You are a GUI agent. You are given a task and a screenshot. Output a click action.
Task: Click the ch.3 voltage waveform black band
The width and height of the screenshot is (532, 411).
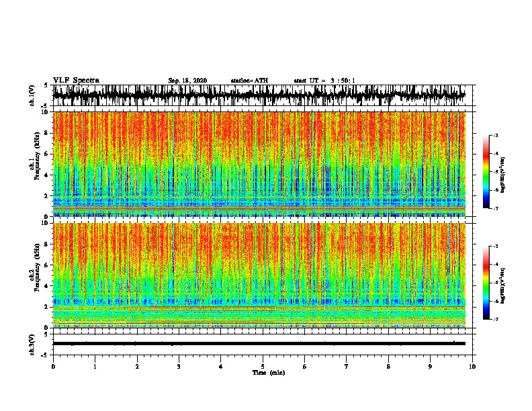tap(259, 344)
